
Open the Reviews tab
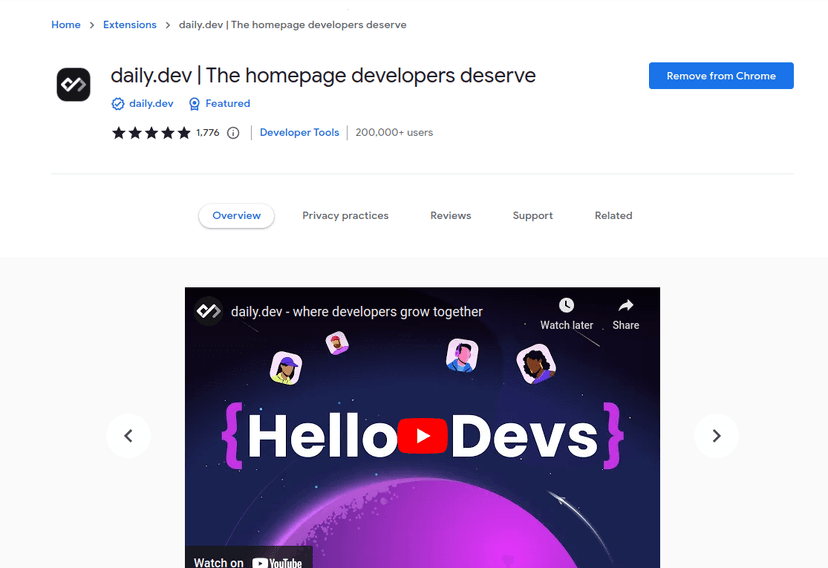pyautogui.click(x=450, y=215)
